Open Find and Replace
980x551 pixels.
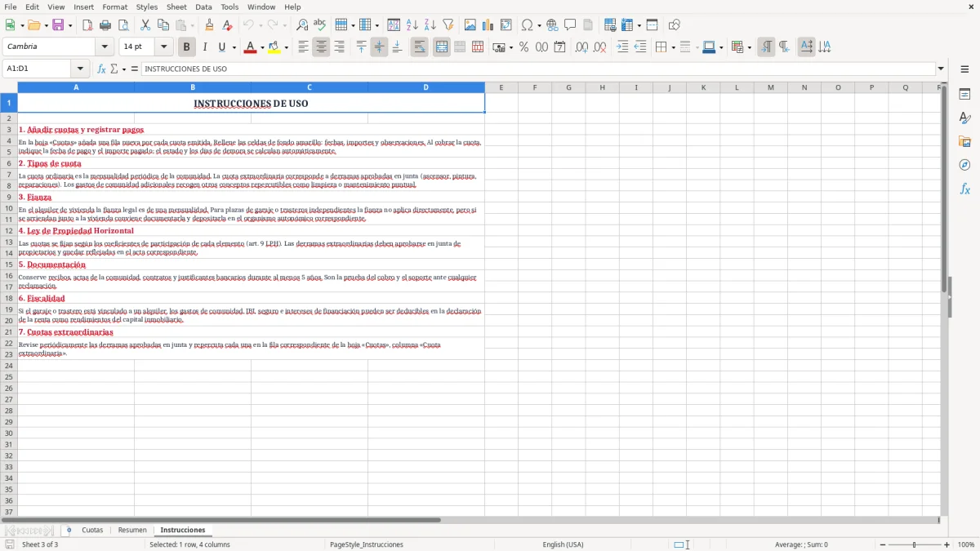tap(302, 25)
